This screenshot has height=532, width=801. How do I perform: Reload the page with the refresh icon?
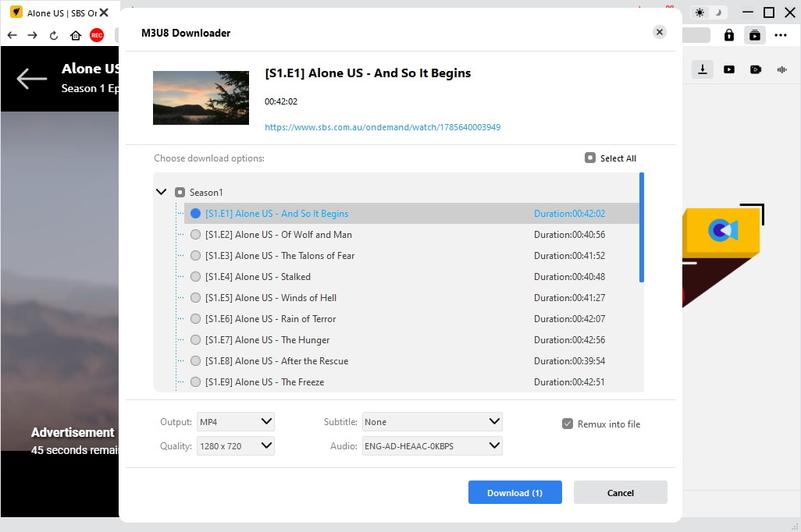point(54,35)
